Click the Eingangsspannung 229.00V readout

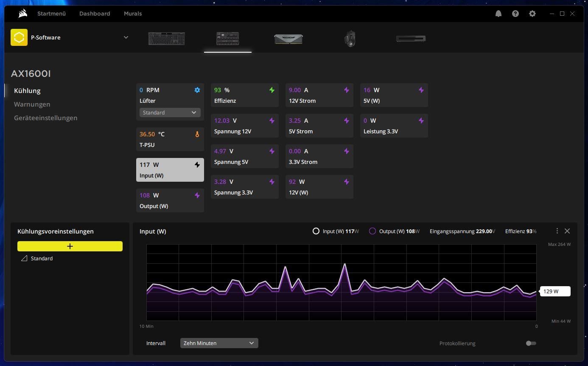[462, 231]
